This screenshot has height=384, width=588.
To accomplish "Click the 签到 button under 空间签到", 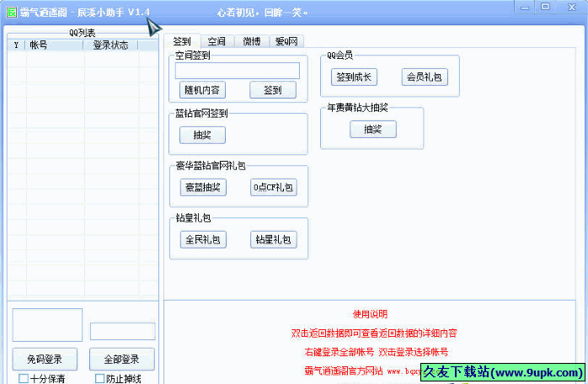I will tap(273, 90).
